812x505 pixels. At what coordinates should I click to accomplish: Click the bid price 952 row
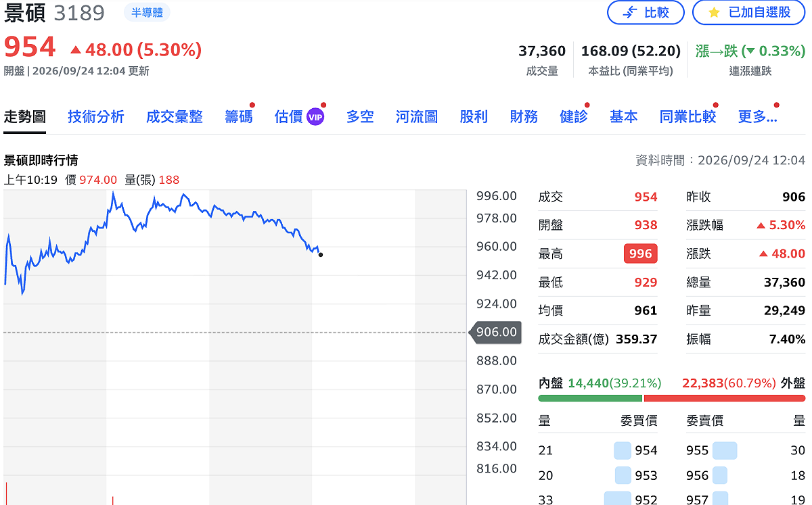point(598,500)
